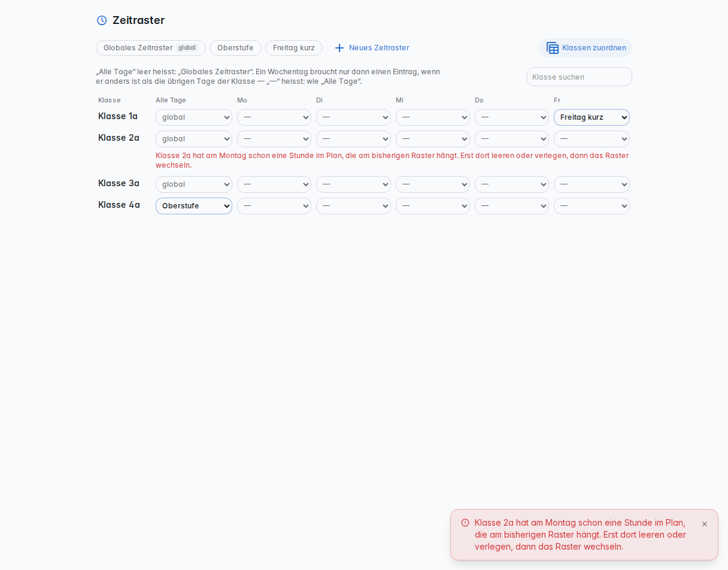
Task: Click the error message text in the toast
Action: click(x=580, y=535)
